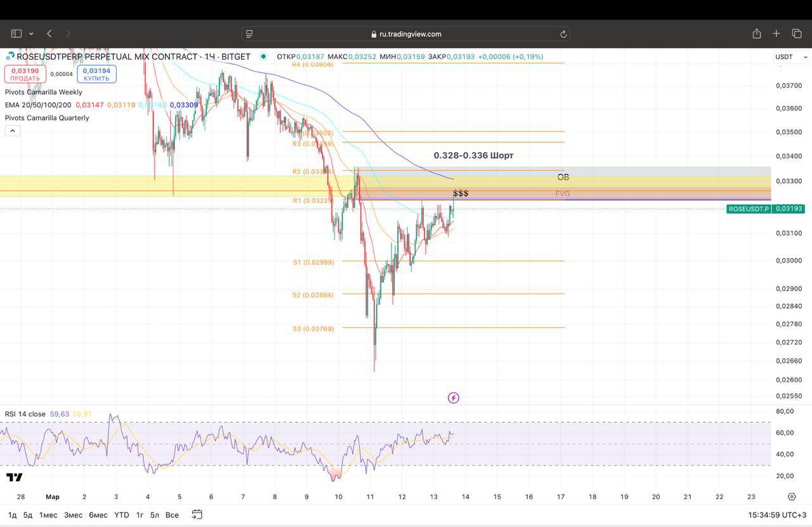Collapse the indicator legend with the chevron
812x527 pixels.
pyautogui.click(x=12, y=131)
